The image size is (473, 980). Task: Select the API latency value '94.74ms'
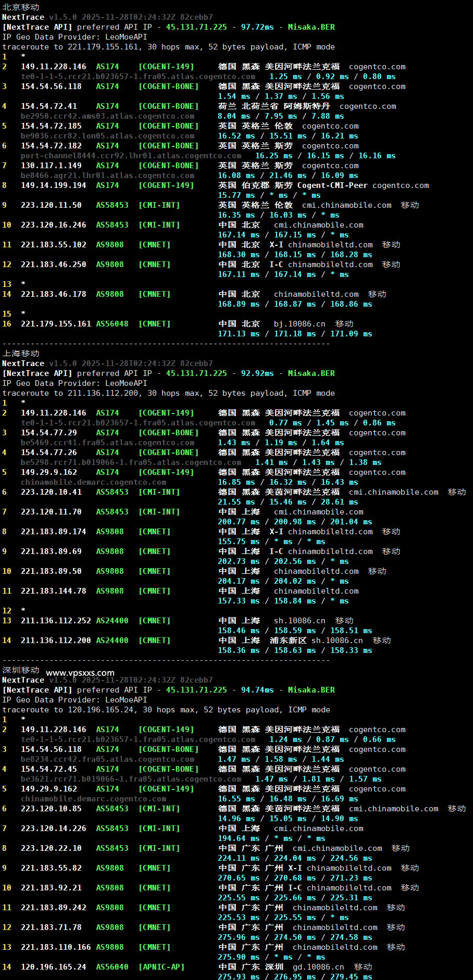[x=257, y=690]
